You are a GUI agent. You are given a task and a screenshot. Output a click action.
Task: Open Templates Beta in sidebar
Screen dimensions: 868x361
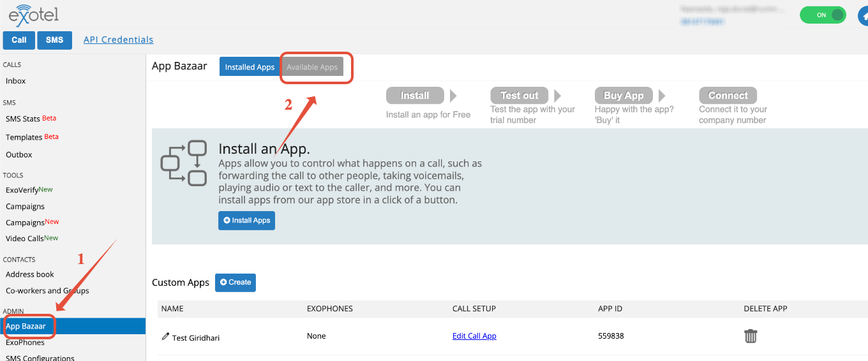(32, 137)
